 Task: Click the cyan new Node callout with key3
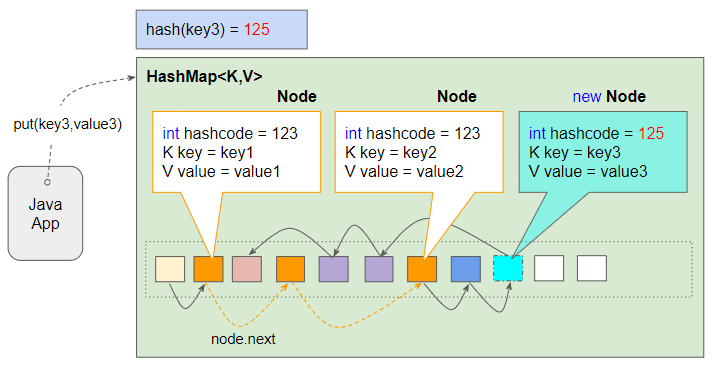(x=603, y=152)
